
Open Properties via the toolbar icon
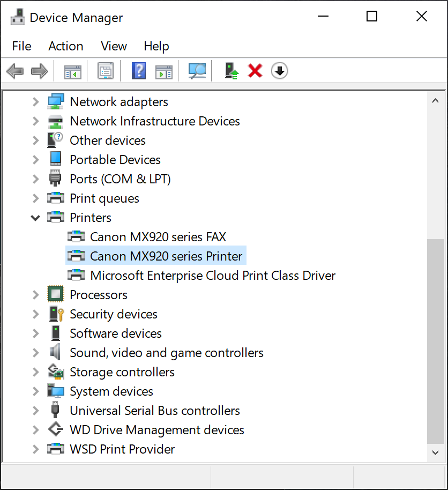(x=106, y=71)
